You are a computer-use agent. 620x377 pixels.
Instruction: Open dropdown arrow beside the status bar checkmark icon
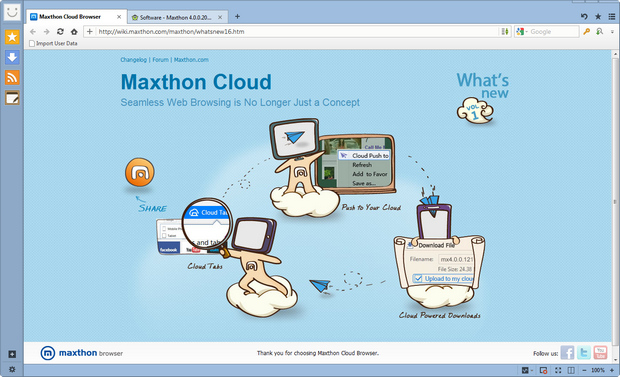[x=531, y=370]
